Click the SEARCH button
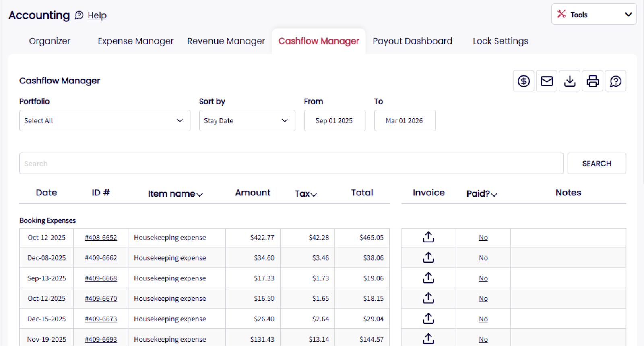The image size is (644, 346). (x=597, y=163)
